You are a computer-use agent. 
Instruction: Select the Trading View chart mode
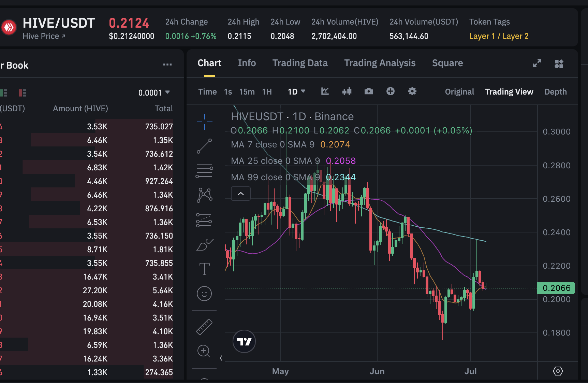[x=509, y=92]
